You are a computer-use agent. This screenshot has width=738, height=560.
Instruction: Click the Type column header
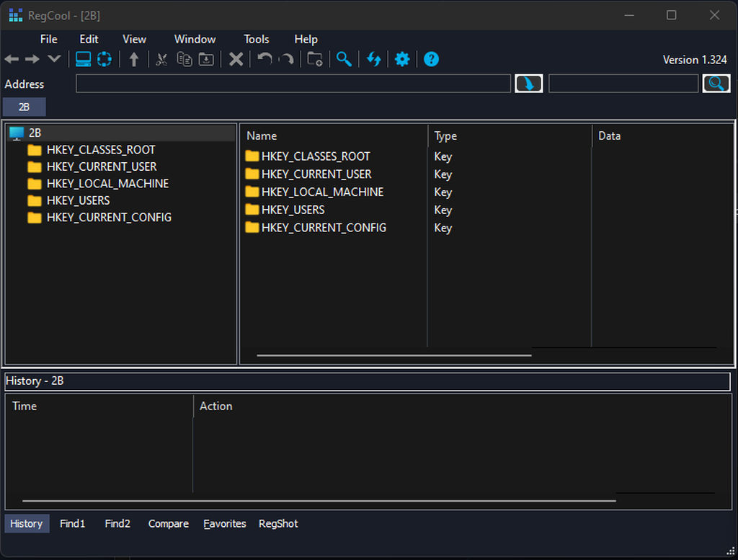tap(510, 136)
